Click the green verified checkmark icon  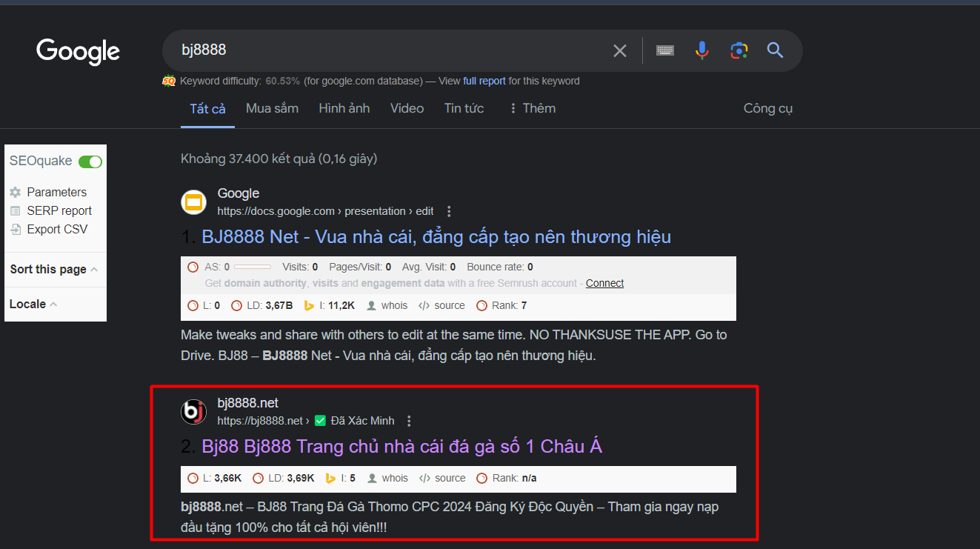point(320,421)
